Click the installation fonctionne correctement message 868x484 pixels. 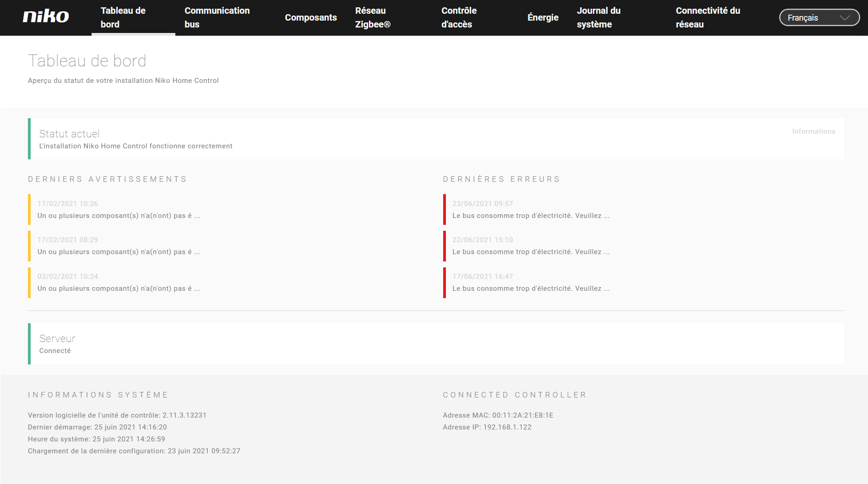(136, 146)
